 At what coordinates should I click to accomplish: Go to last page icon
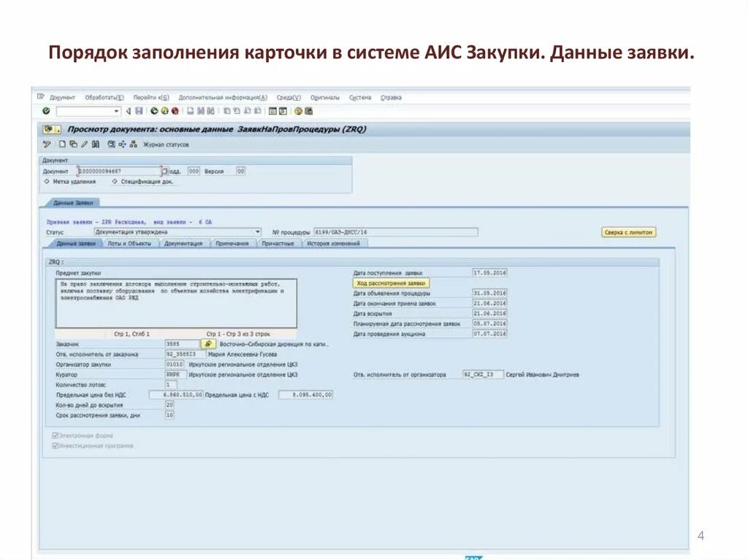(257, 111)
